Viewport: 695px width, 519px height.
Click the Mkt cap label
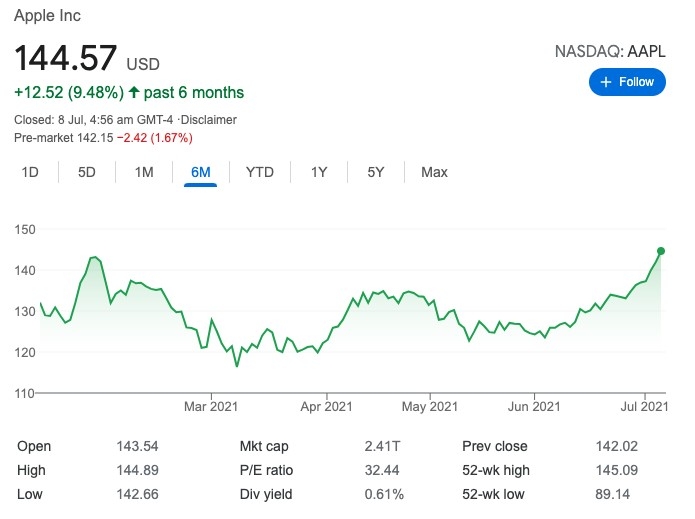(264, 446)
